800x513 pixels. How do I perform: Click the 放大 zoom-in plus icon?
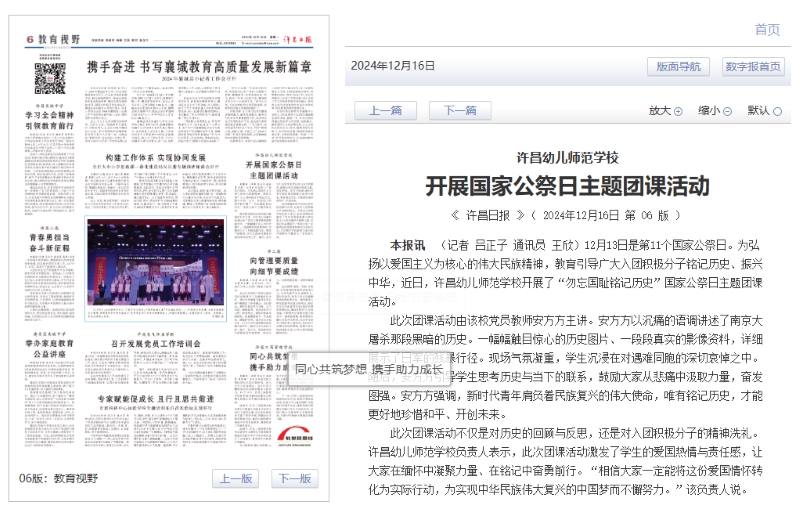pyautogui.click(x=678, y=112)
